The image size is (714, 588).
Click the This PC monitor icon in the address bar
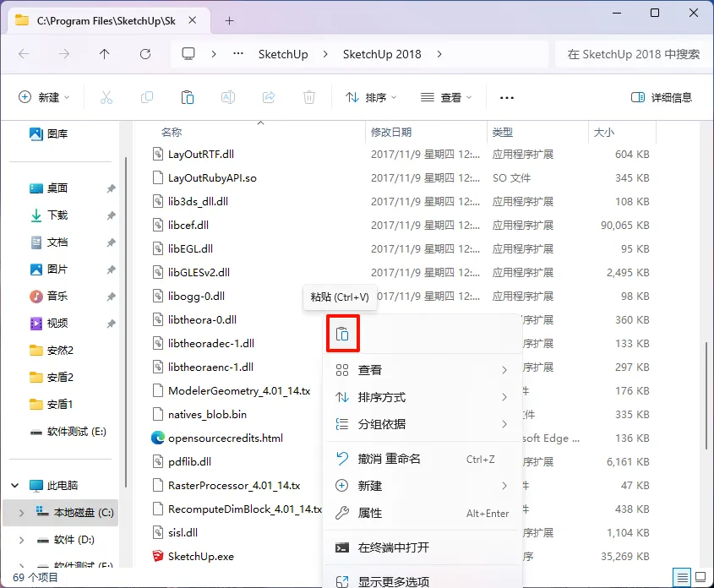188,54
